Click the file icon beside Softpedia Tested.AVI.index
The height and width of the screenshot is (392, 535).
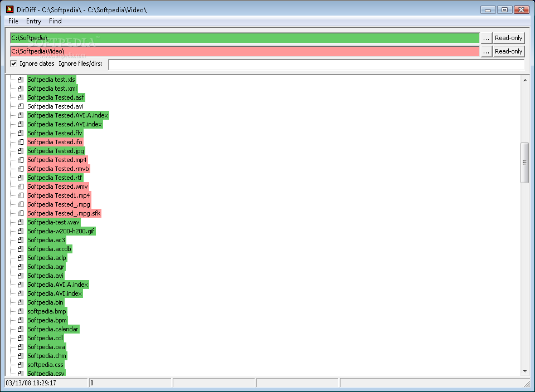(21, 124)
